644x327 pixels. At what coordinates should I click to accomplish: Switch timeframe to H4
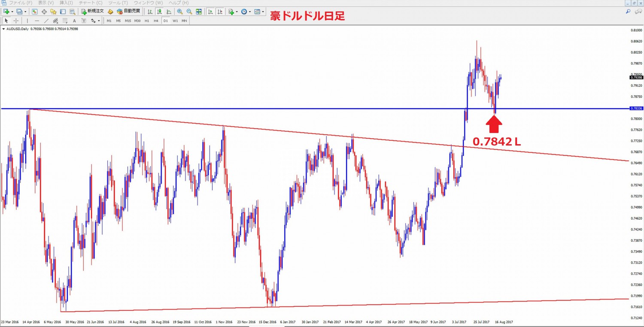pos(156,21)
